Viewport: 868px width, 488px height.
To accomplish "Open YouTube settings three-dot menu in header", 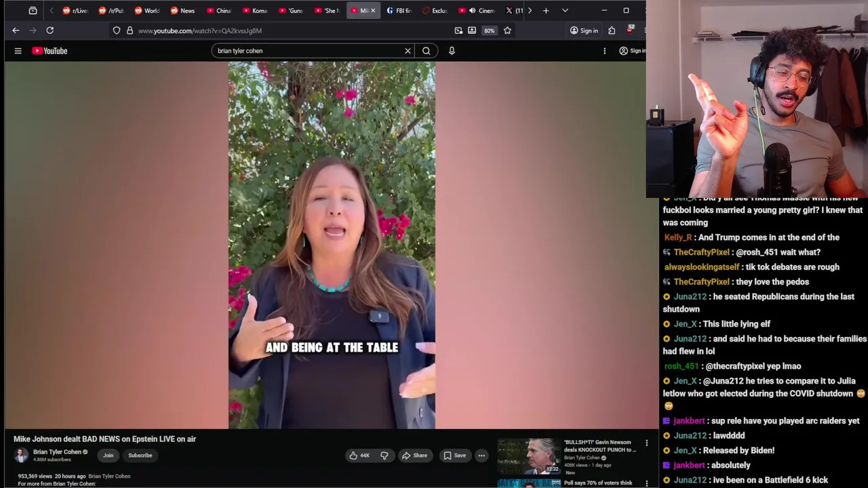I will (604, 51).
